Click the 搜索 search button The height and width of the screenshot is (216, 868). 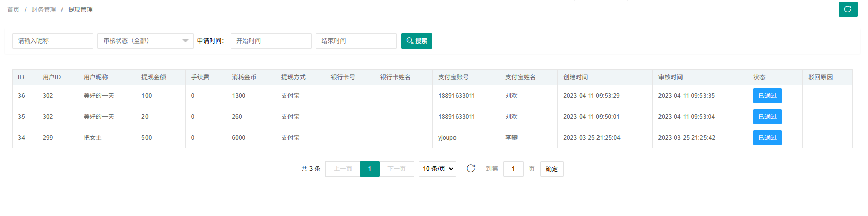pos(417,41)
